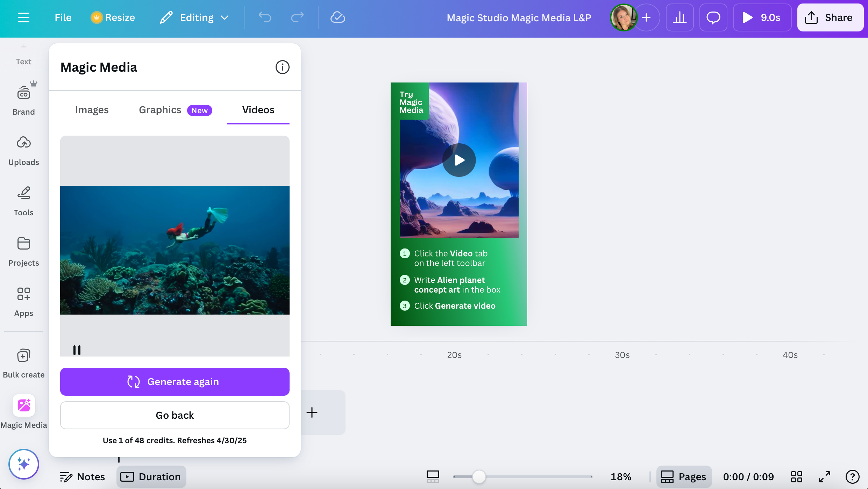The image size is (868, 489).
Task: Open the Editing mode dropdown
Action: click(194, 17)
